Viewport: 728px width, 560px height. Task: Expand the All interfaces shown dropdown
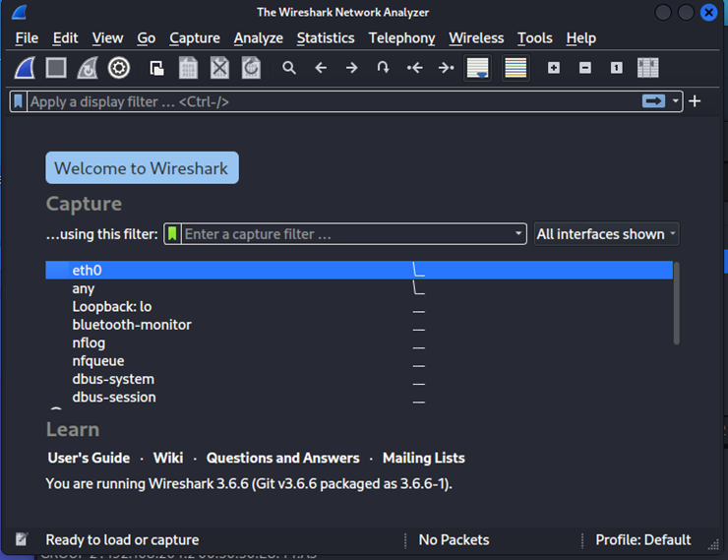point(606,234)
